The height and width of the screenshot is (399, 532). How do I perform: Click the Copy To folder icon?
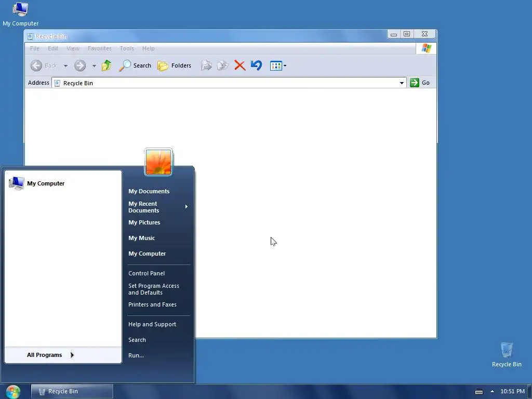tap(222, 65)
